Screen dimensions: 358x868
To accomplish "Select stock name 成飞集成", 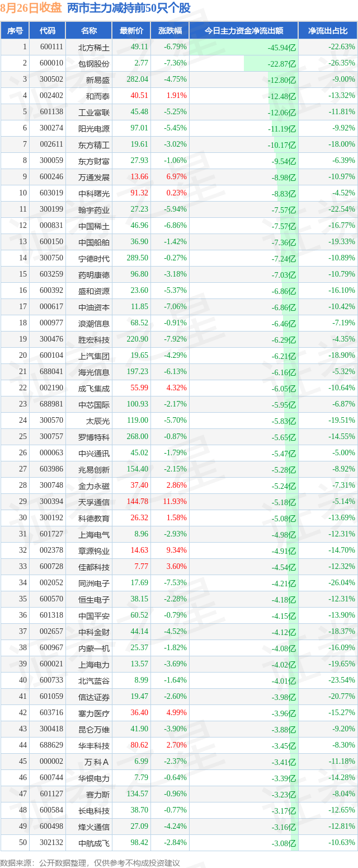I will [94, 388].
